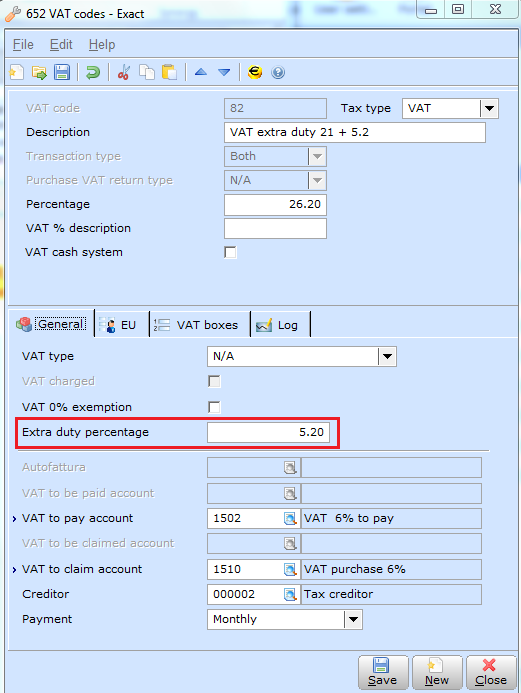Click the Extra duty percentage field
The image size is (521, 693).
[269, 432]
